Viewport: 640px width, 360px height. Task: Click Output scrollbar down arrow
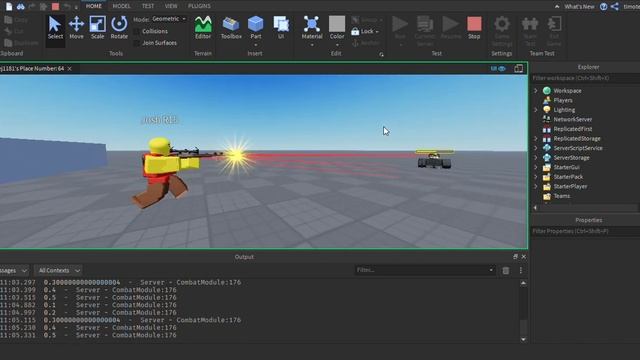(x=523, y=340)
